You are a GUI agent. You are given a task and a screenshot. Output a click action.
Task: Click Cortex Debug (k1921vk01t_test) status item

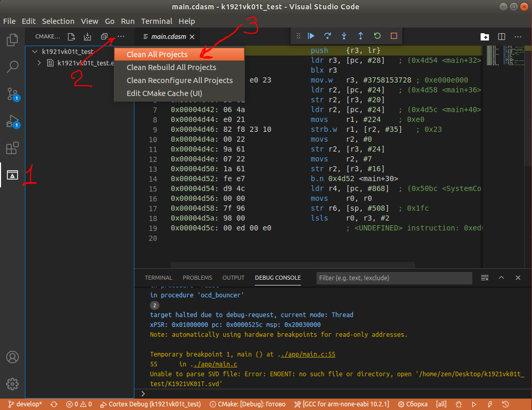point(151,404)
